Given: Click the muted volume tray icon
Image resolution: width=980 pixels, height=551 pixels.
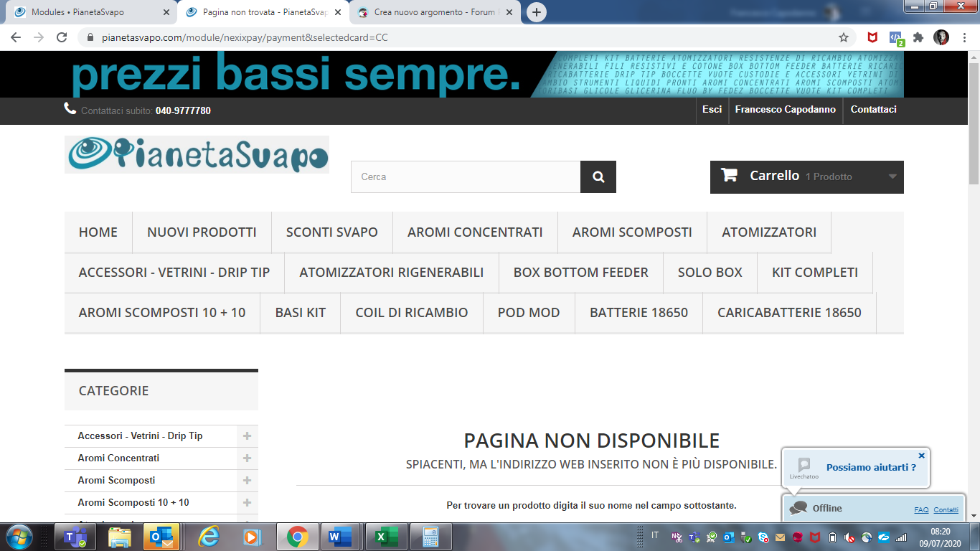Looking at the screenshot, I should [849, 537].
